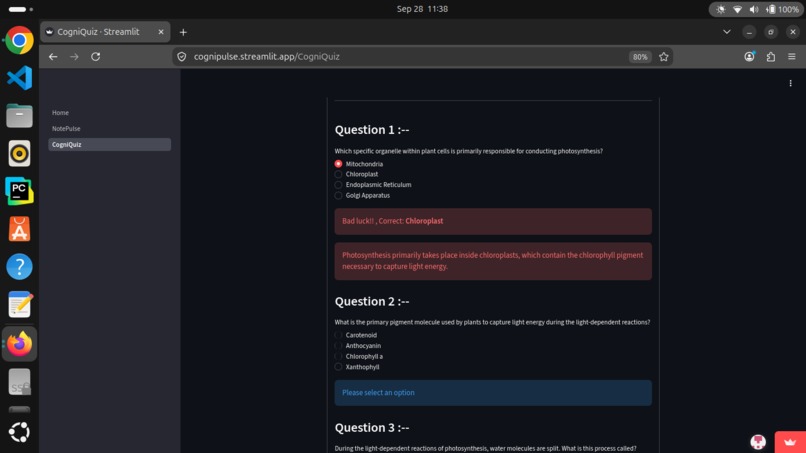Image resolution: width=806 pixels, height=453 pixels.
Task: Choose Endoplasmic Reticulum option
Action: click(373, 185)
